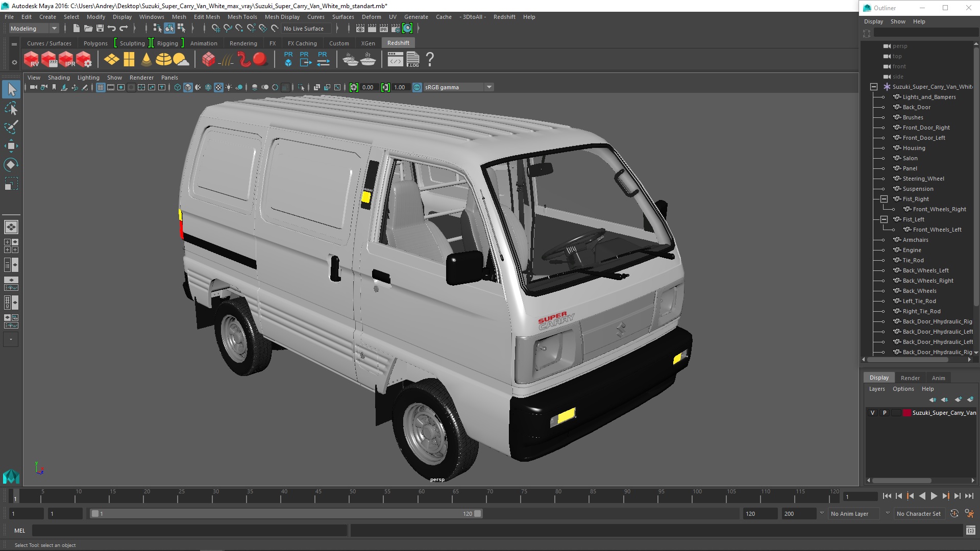This screenshot has width=980, height=551.
Task: Start Redshift IPR shelf button
Action: pos(66,59)
